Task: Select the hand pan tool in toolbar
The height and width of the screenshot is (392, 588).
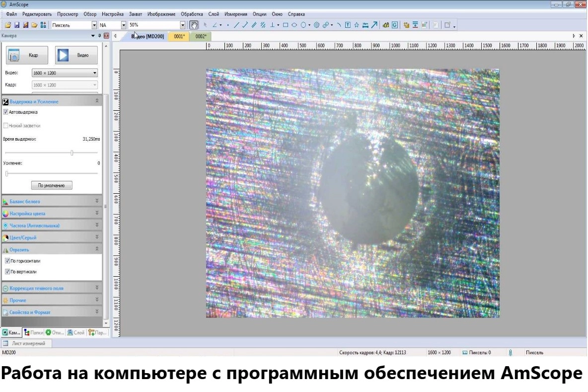Action: pos(194,25)
